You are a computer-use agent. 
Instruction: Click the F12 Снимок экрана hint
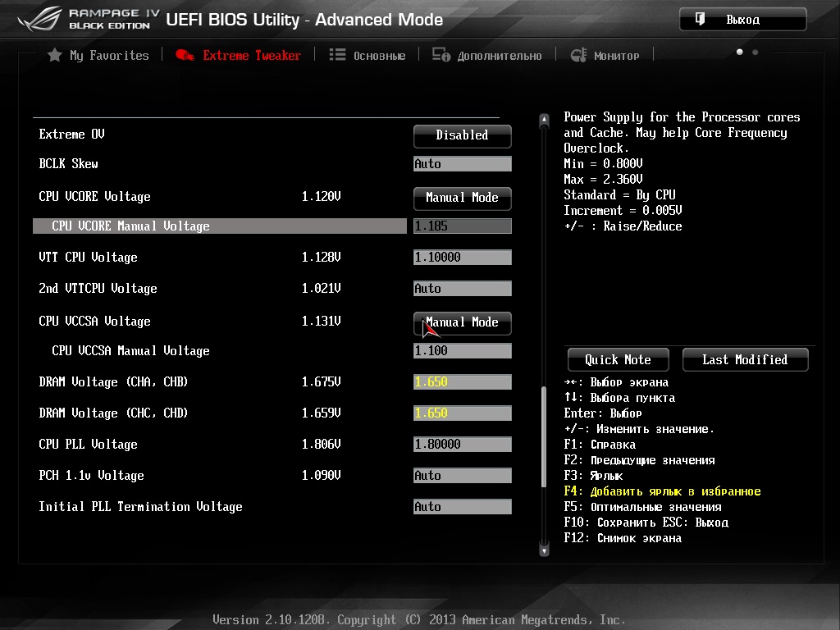(x=623, y=538)
